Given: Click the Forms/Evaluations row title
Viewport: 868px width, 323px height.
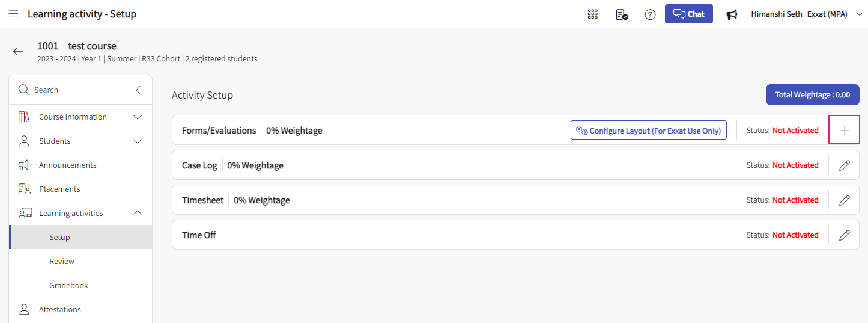Looking at the screenshot, I should pyautogui.click(x=219, y=130).
